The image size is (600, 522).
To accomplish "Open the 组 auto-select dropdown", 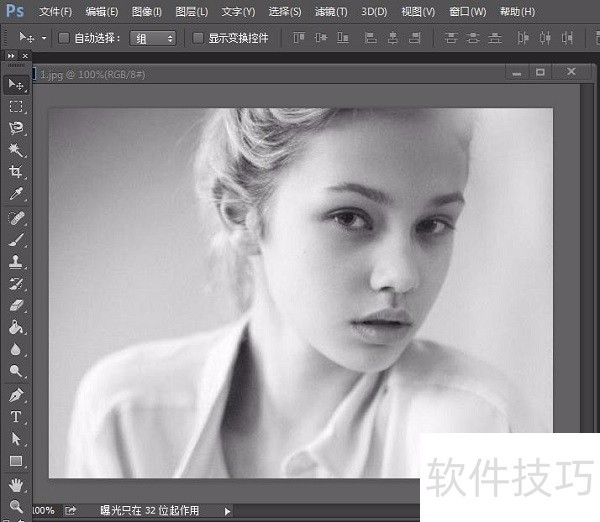I will [153, 38].
